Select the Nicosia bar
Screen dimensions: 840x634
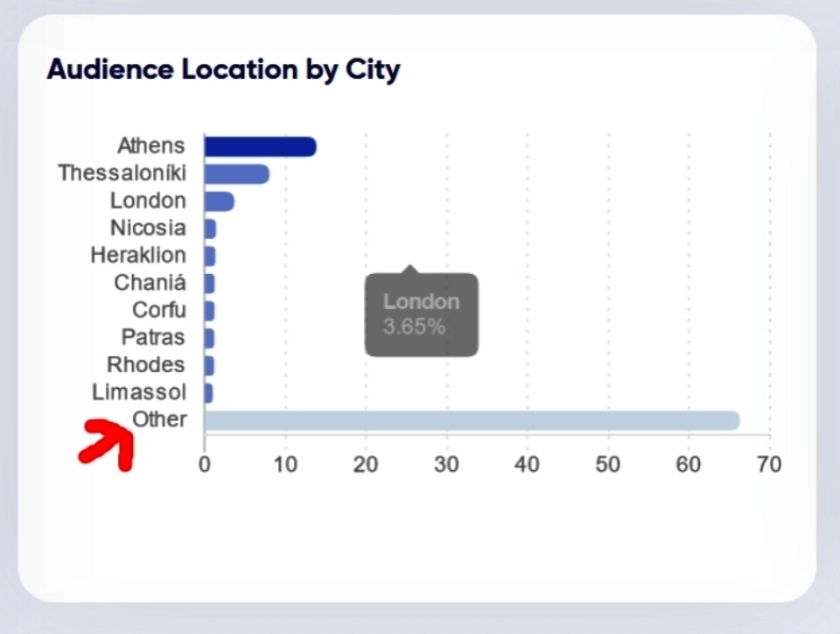coord(210,229)
